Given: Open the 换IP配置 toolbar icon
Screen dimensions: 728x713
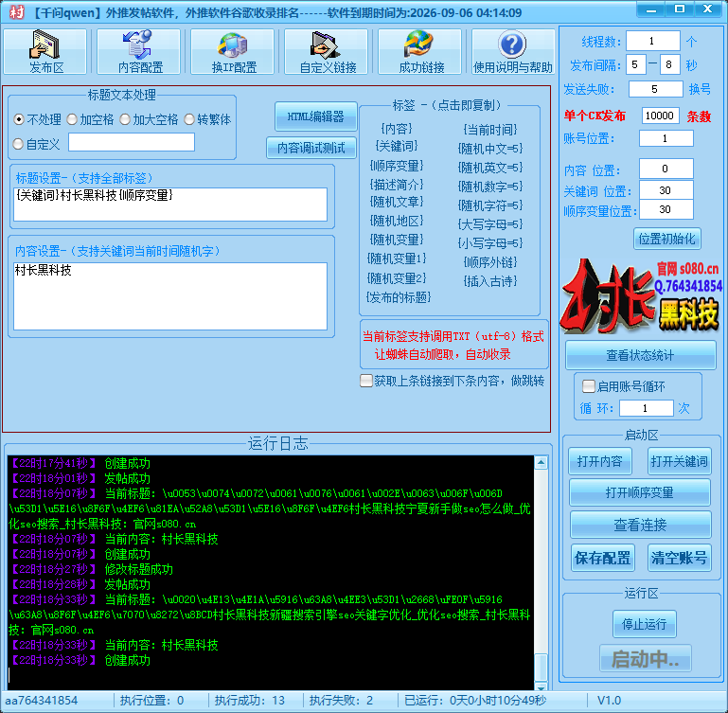Looking at the screenshot, I should (x=233, y=51).
